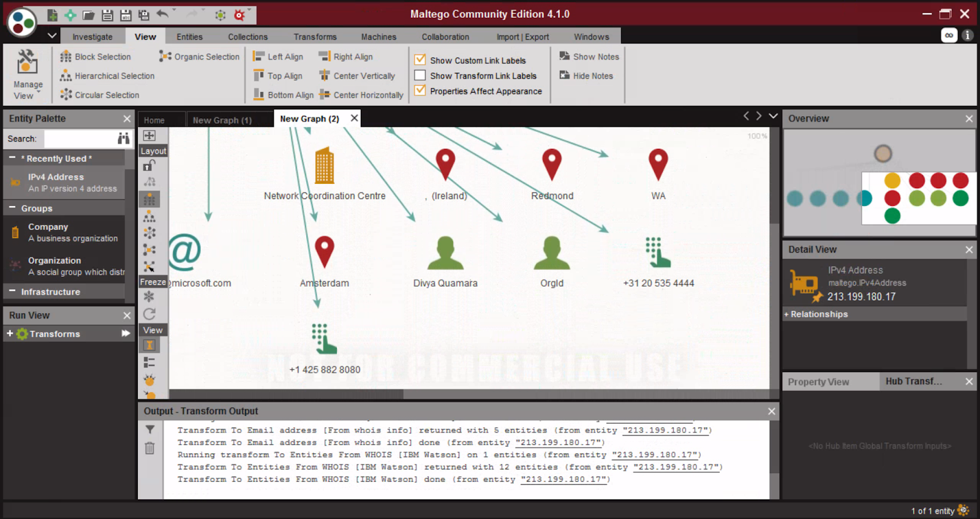Go to the next graph tab with right arrow

pyautogui.click(x=759, y=116)
